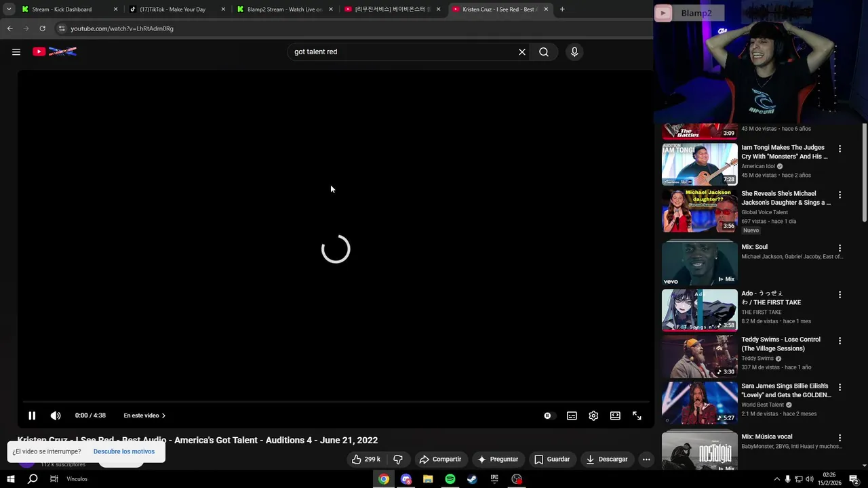Save video with Guardar button

552,459
